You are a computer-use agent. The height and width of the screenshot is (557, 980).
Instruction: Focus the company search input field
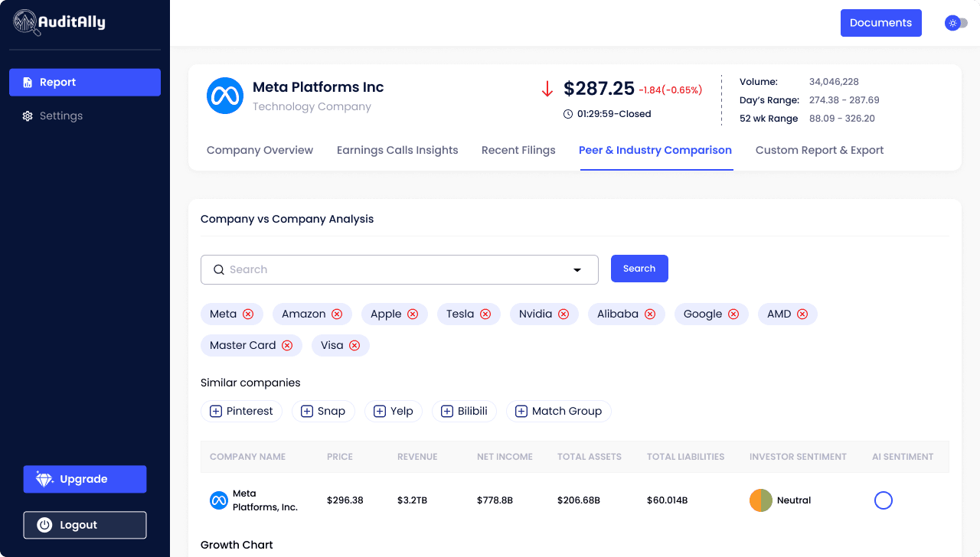400,269
